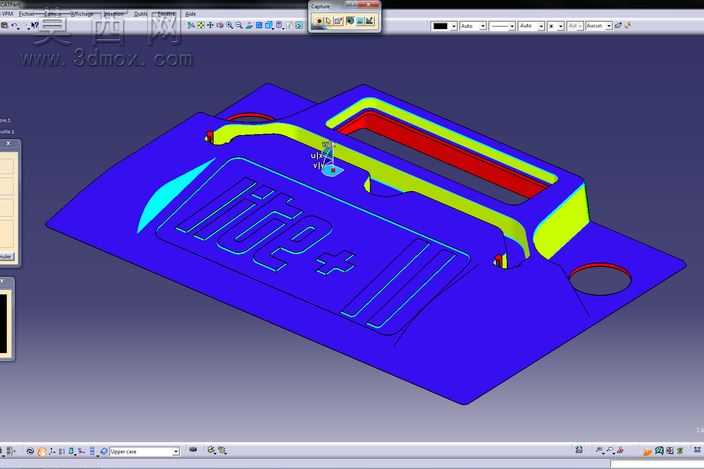Open the Graphic Properties wizard icon
The image size is (704, 469).
tap(628, 26)
